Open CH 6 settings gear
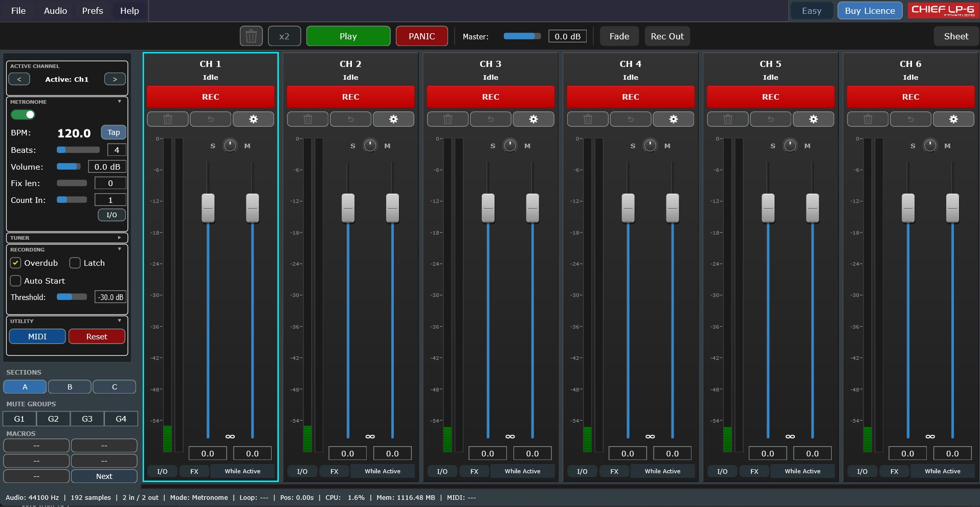This screenshot has width=980, height=507. [954, 119]
